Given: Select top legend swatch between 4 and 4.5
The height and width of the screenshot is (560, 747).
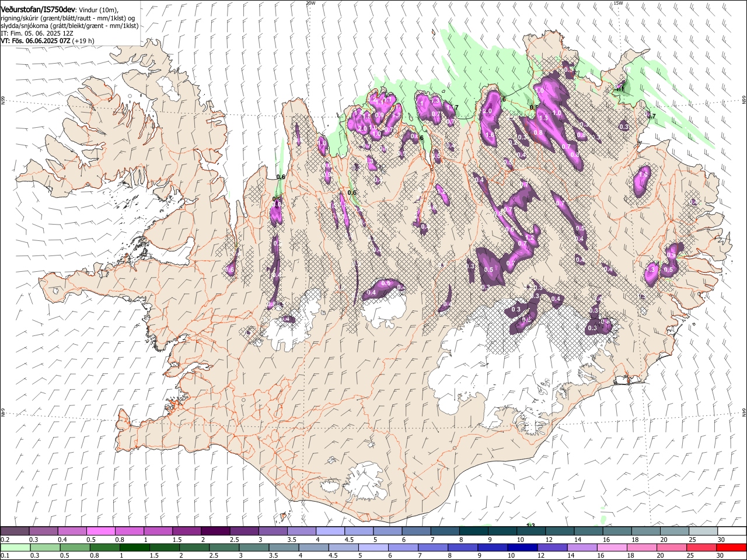Looking at the screenshot, I should (x=330, y=531).
